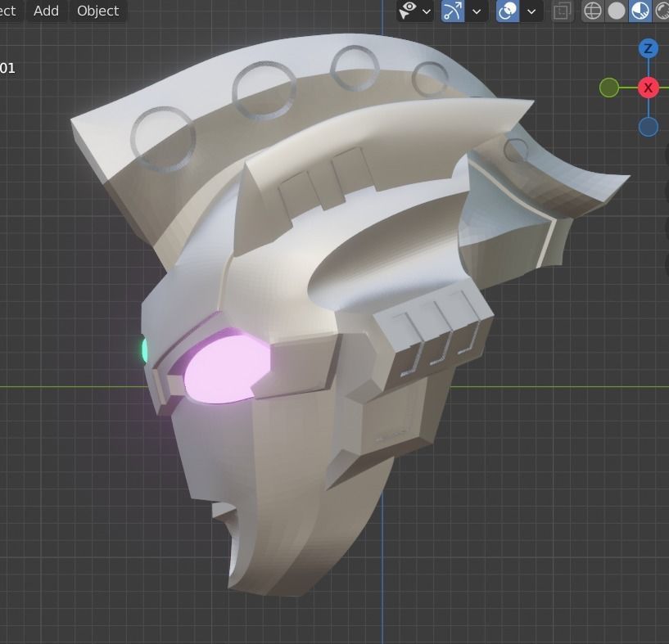
Task: Click the dark blue negative Z gizmo circle
Action: (x=648, y=127)
